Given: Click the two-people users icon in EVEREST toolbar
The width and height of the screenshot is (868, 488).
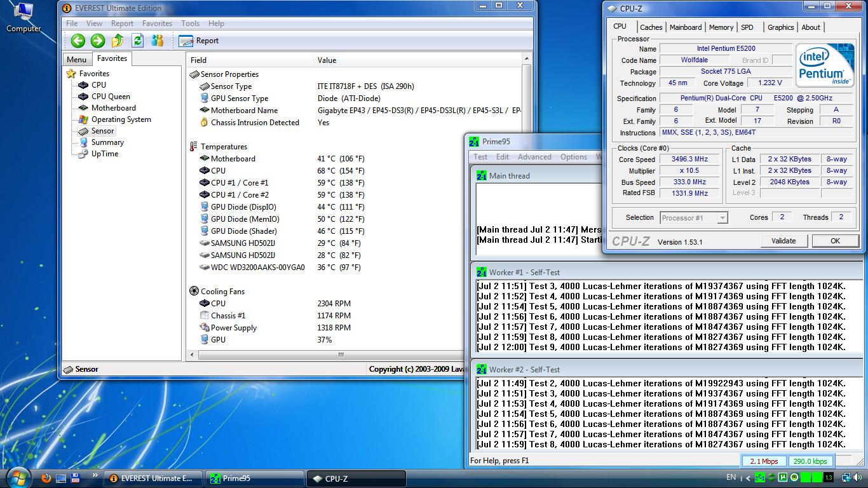Looking at the screenshot, I should tap(158, 41).
